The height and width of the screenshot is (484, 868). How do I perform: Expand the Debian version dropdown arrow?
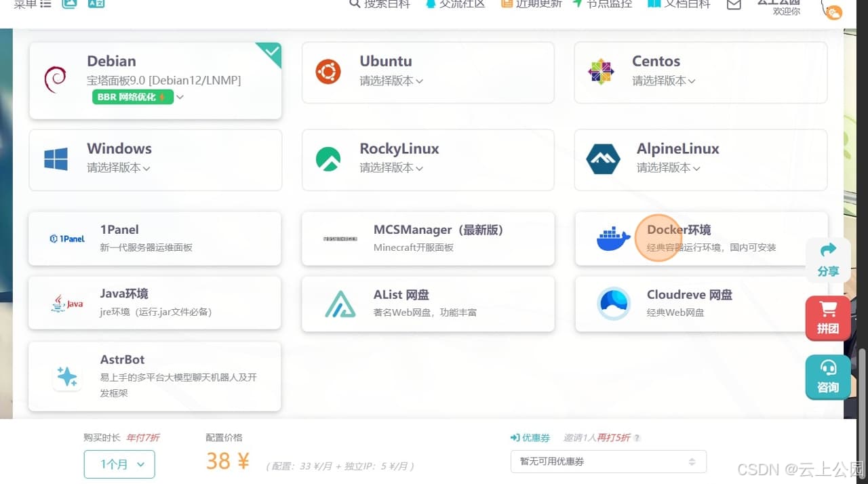point(180,97)
